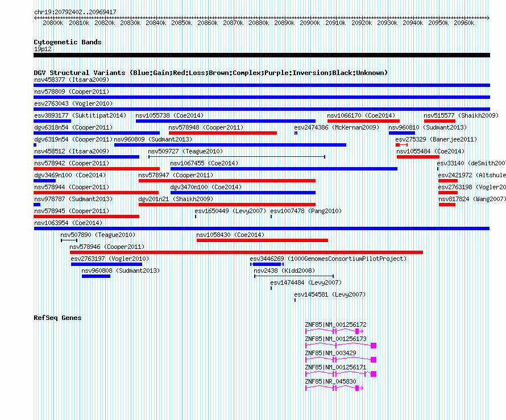This screenshot has height=420, width=506.
Task: Select the esv2763198 variant red bar
Action: pyautogui.click(x=448, y=193)
